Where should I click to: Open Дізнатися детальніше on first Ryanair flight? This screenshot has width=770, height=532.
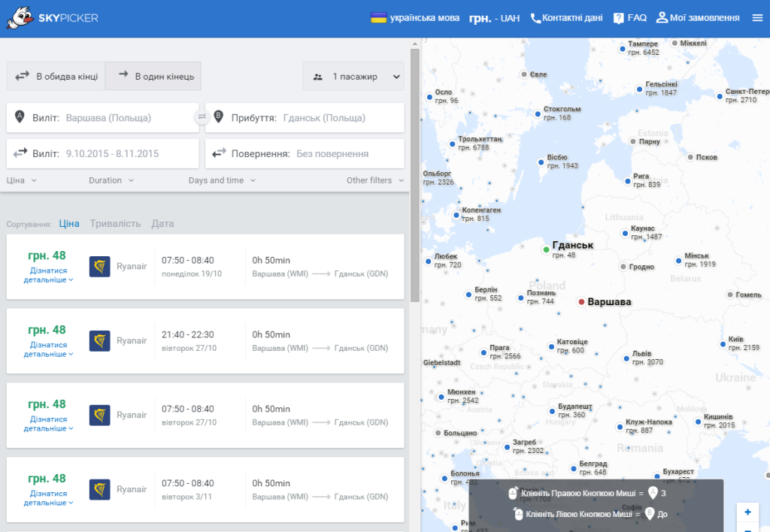click(48, 275)
